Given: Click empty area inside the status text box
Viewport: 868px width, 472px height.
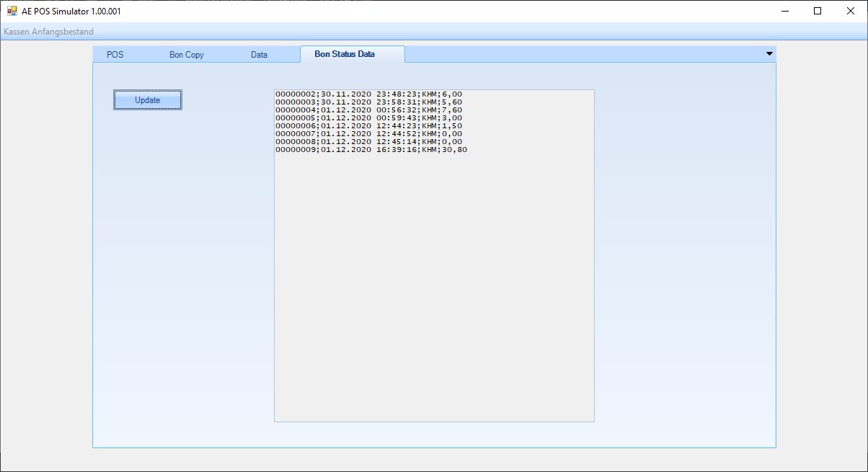Looking at the screenshot, I should tap(434, 288).
